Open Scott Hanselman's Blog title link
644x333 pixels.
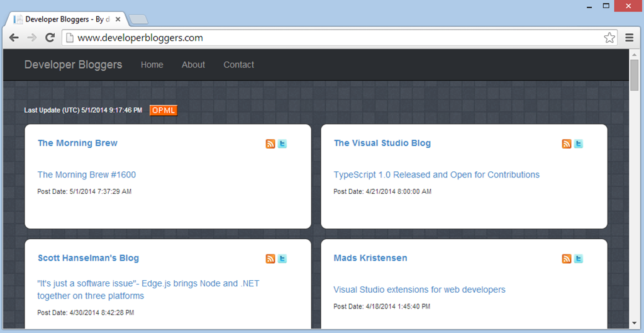(88, 258)
